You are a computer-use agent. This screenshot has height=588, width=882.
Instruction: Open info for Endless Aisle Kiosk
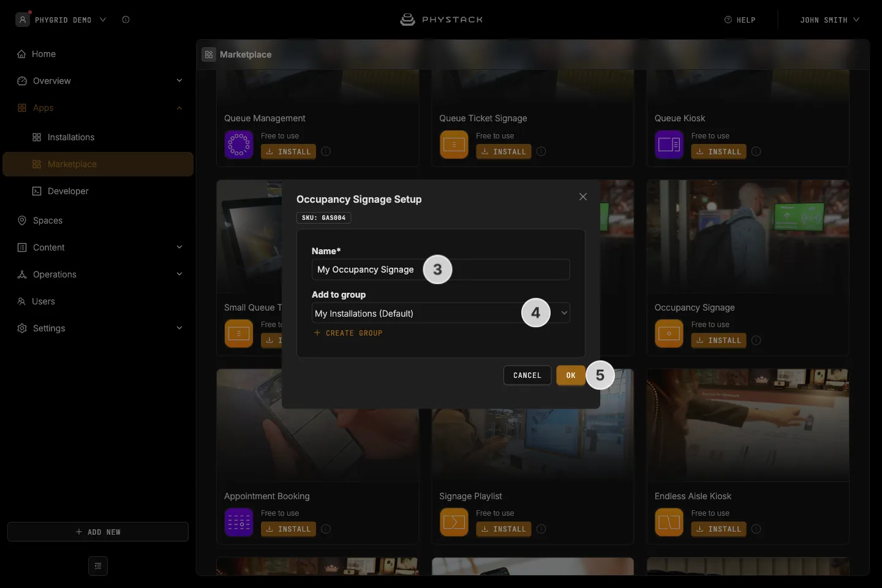pos(756,529)
